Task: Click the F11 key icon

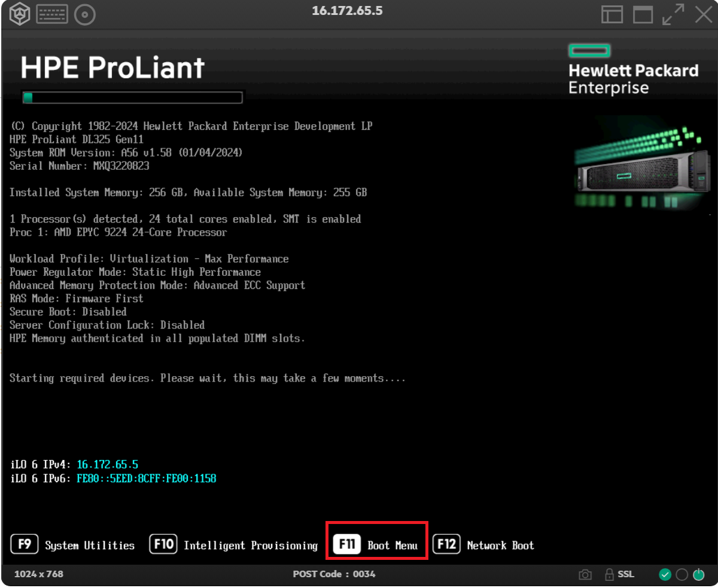Action: click(347, 544)
